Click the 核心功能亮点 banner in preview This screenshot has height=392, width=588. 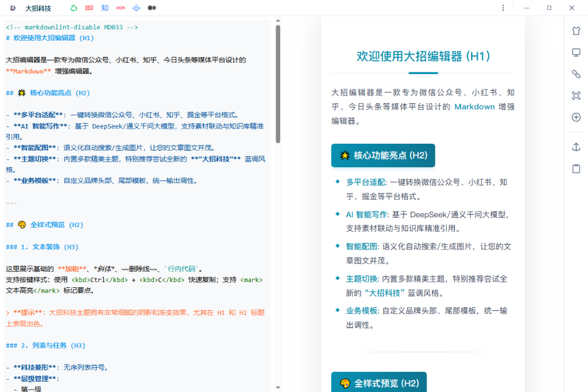382,155
